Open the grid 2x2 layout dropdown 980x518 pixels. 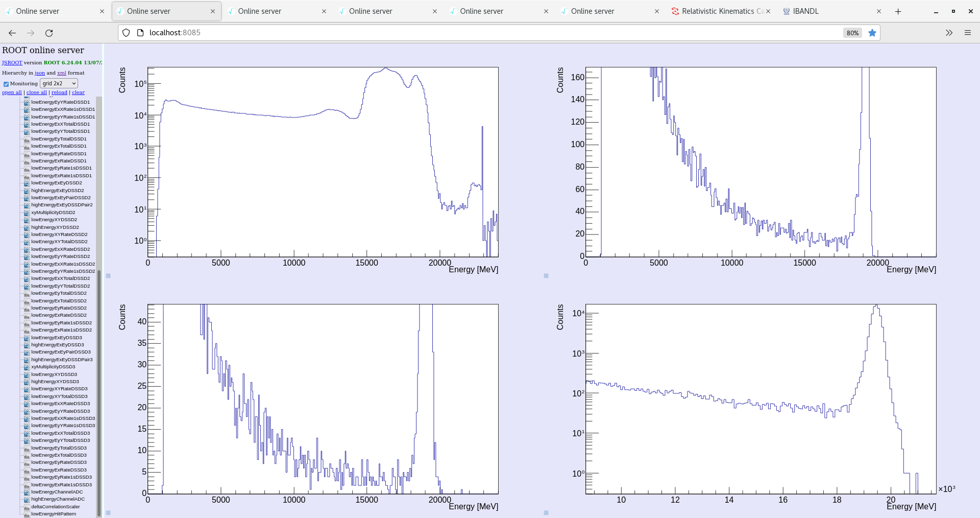coord(59,83)
